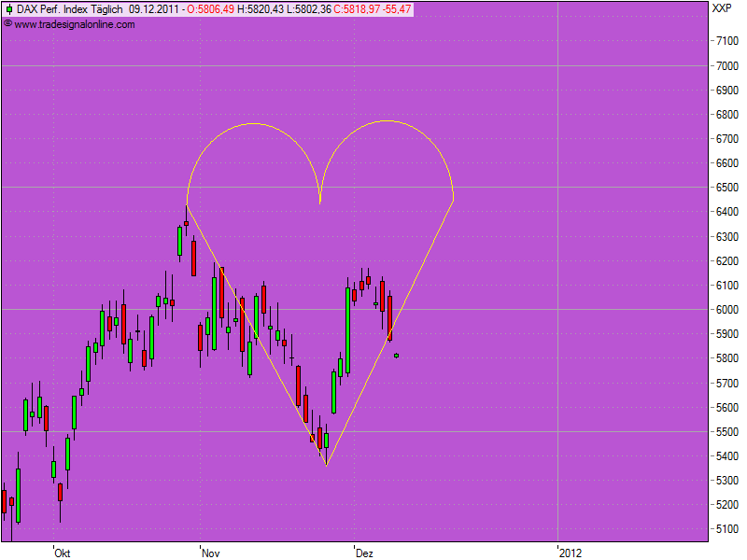This screenshot has width=747, height=560.
Task: Click the 7000 price axis label
Action: (x=727, y=65)
